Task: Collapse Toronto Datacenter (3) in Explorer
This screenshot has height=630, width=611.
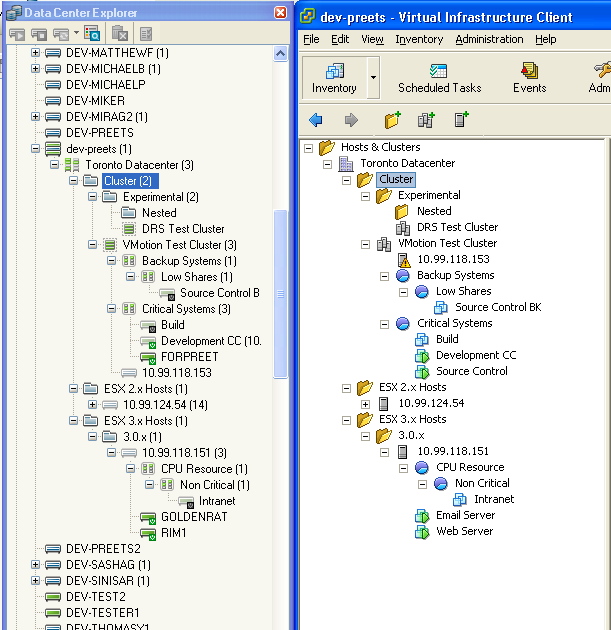Action: point(54,164)
